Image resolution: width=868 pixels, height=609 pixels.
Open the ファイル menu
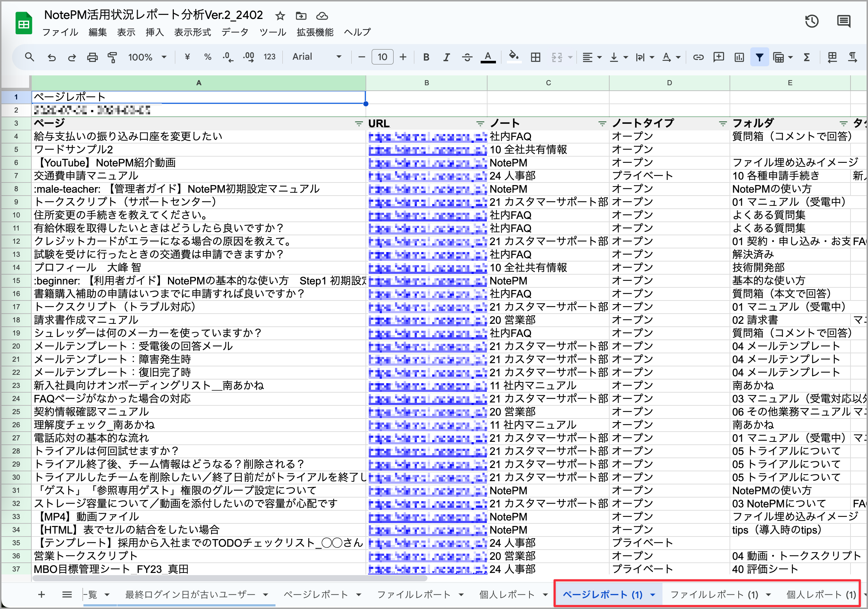[x=60, y=32]
